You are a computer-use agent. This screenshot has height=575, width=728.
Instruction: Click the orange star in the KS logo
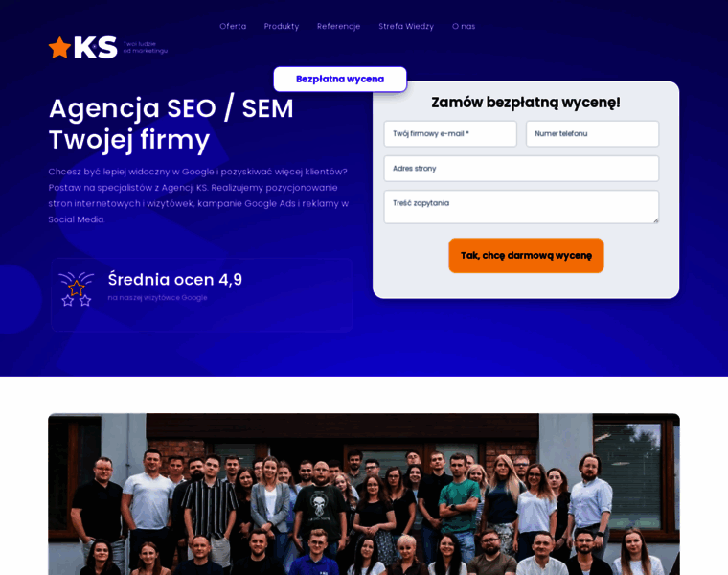(60, 47)
